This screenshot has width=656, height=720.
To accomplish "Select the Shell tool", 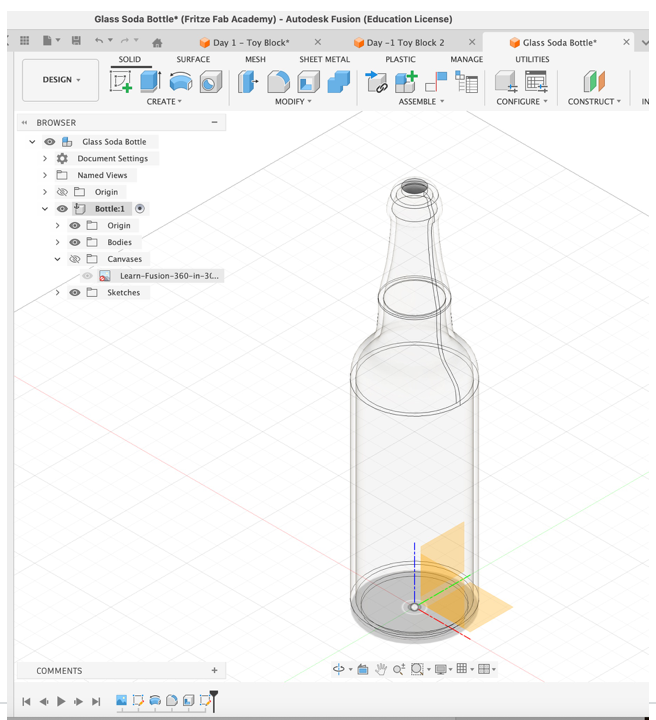I will pyautogui.click(x=308, y=82).
